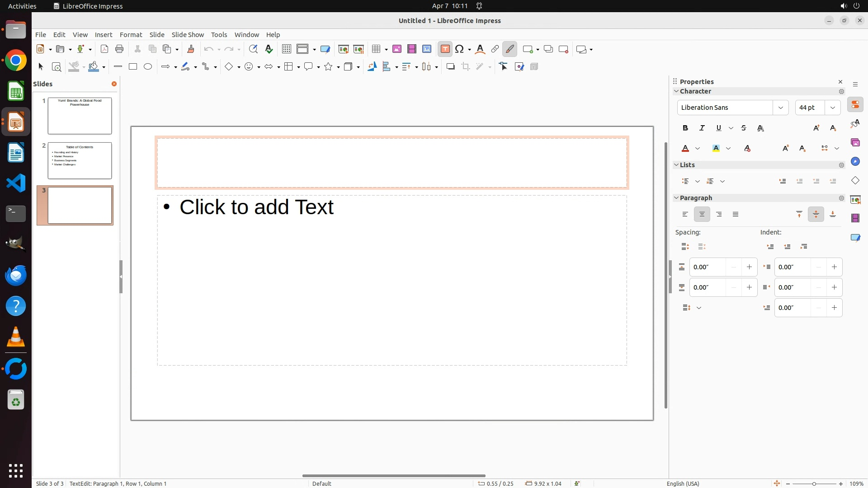This screenshot has width=868, height=488.
Task: Click the Insert Image toolbar icon
Action: pyautogui.click(x=397, y=49)
